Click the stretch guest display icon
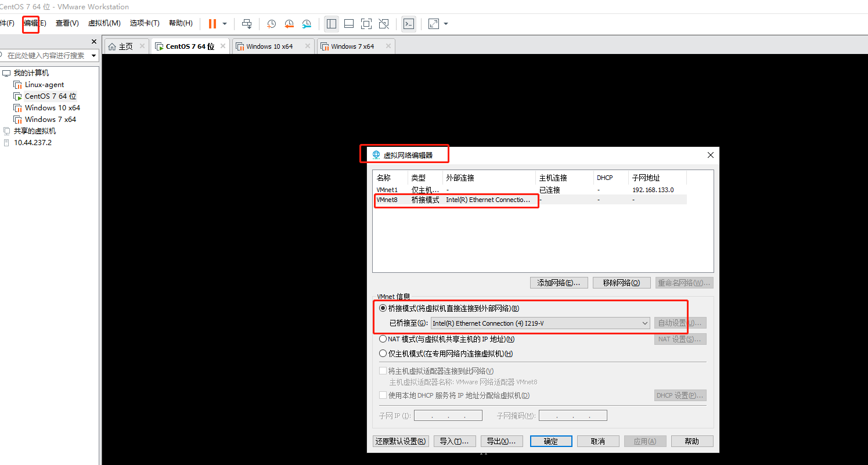The image size is (868, 465). click(434, 24)
